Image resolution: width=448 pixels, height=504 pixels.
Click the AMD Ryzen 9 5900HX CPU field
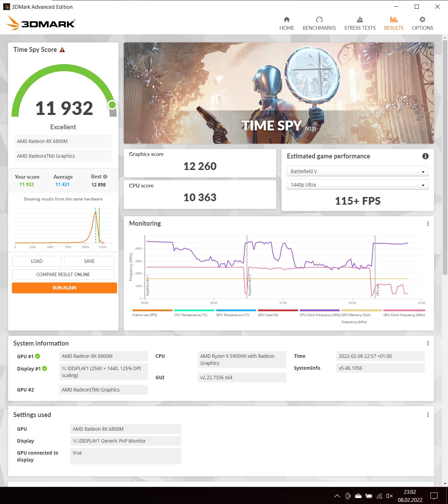click(x=242, y=360)
